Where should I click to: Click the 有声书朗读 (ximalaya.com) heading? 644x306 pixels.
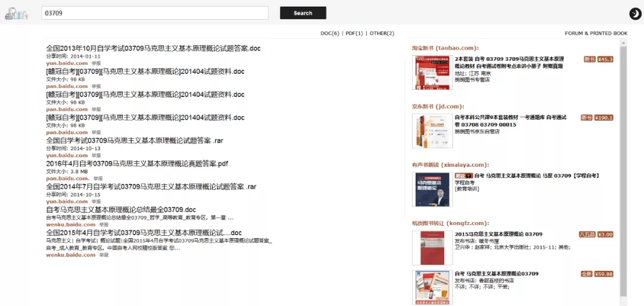coord(451,165)
